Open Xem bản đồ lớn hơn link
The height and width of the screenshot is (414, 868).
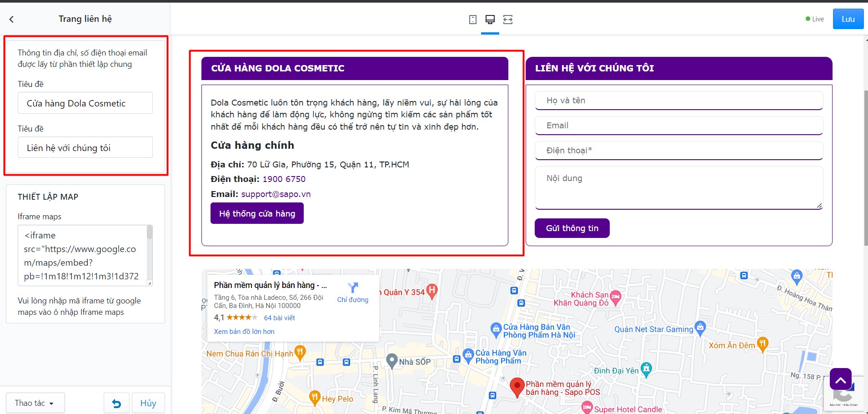(x=244, y=332)
